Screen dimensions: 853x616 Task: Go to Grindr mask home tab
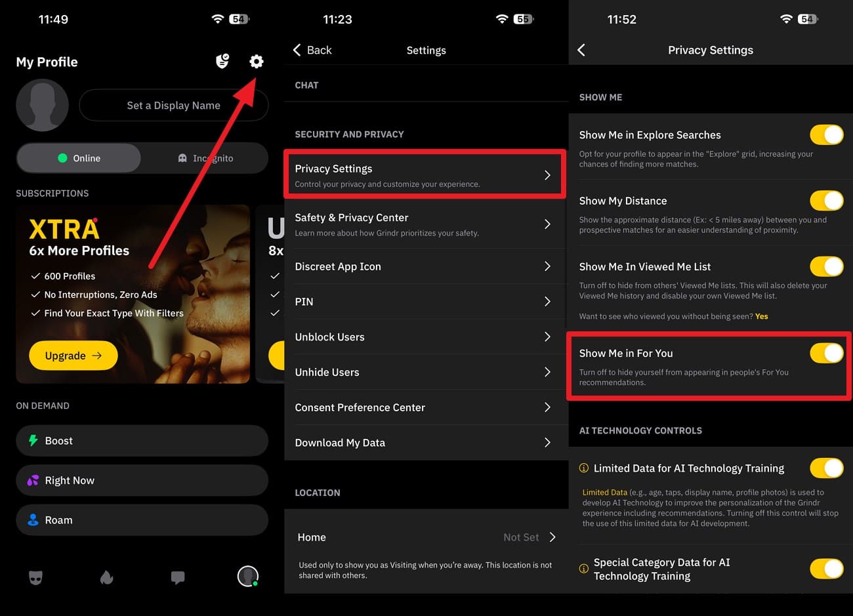pyautogui.click(x=36, y=577)
